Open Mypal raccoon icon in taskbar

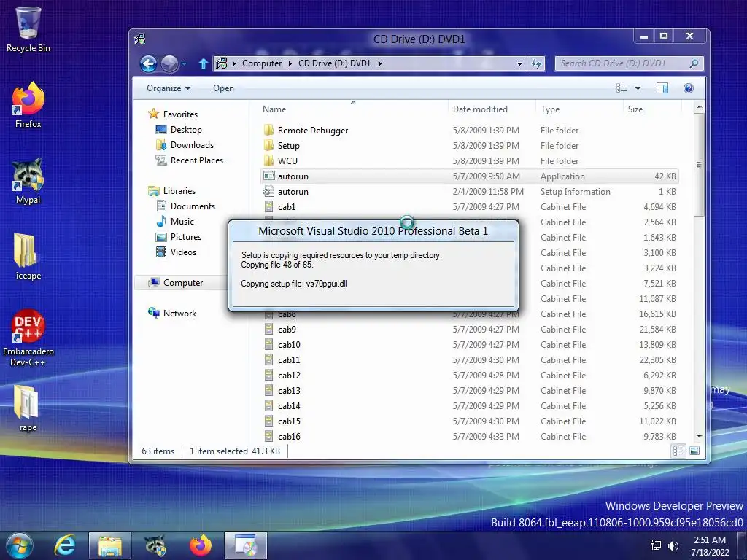[155, 545]
